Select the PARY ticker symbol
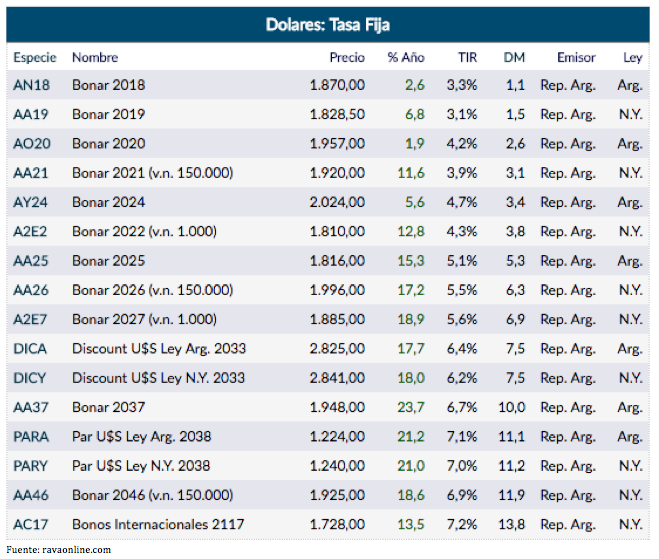This screenshot has width=659, height=559. pyautogui.click(x=31, y=466)
